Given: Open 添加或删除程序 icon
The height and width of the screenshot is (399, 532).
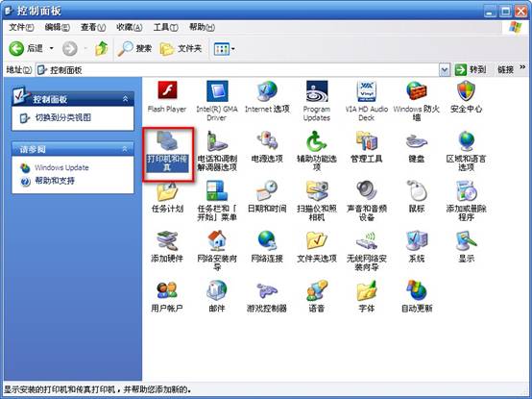Looking at the screenshot, I should click(466, 201).
